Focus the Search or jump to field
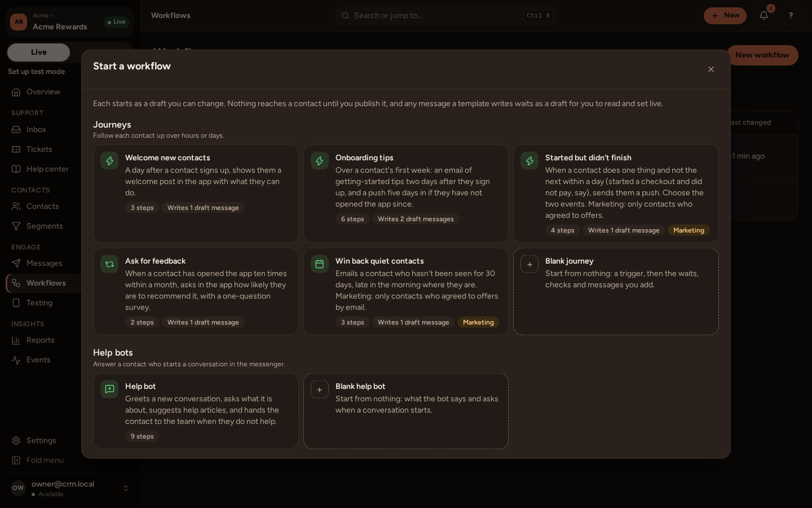 447,16
